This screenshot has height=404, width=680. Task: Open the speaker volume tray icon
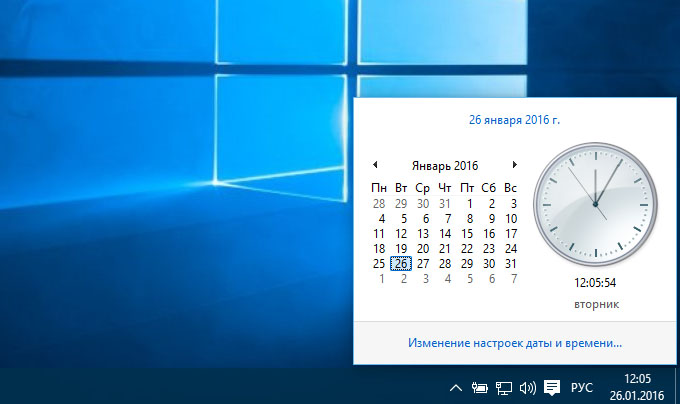(528, 388)
